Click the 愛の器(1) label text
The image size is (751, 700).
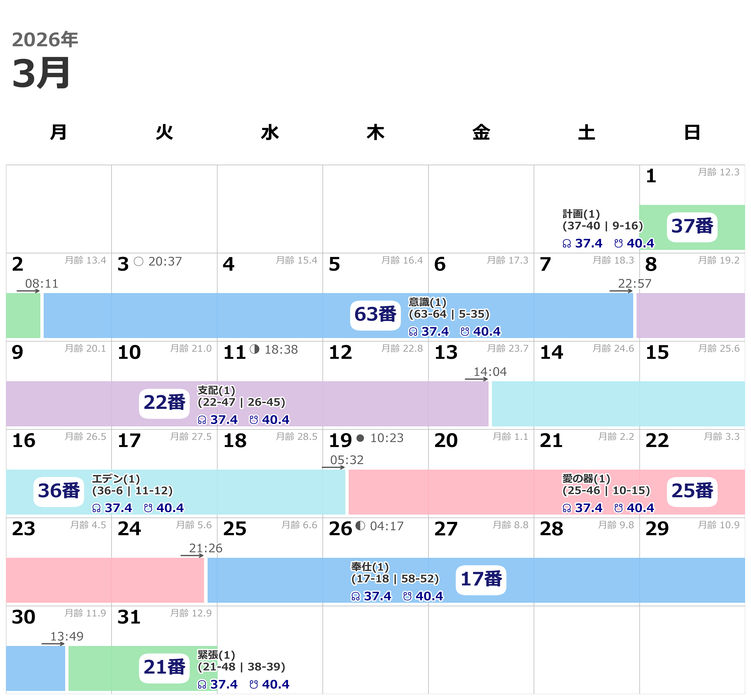click(x=586, y=479)
